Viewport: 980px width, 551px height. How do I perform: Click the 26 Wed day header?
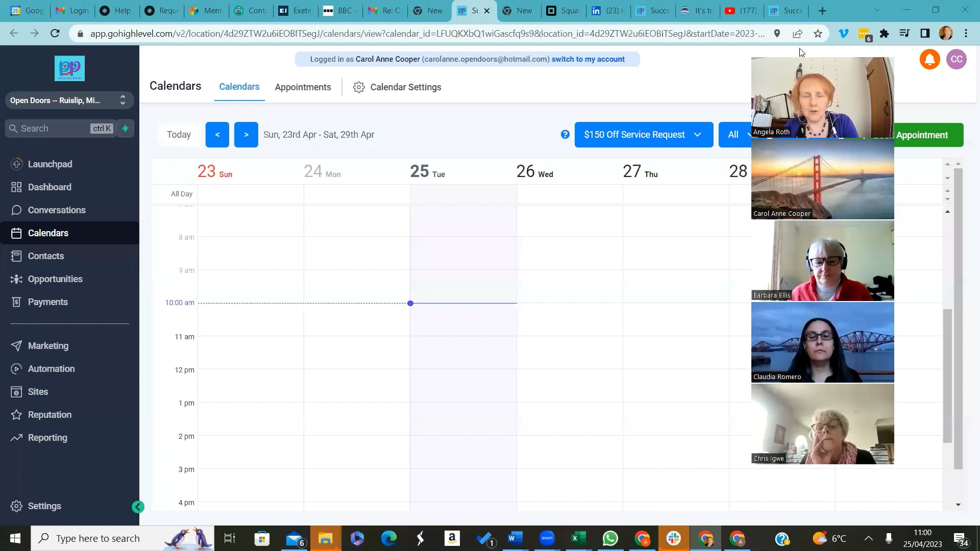pyautogui.click(x=534, y=171)
